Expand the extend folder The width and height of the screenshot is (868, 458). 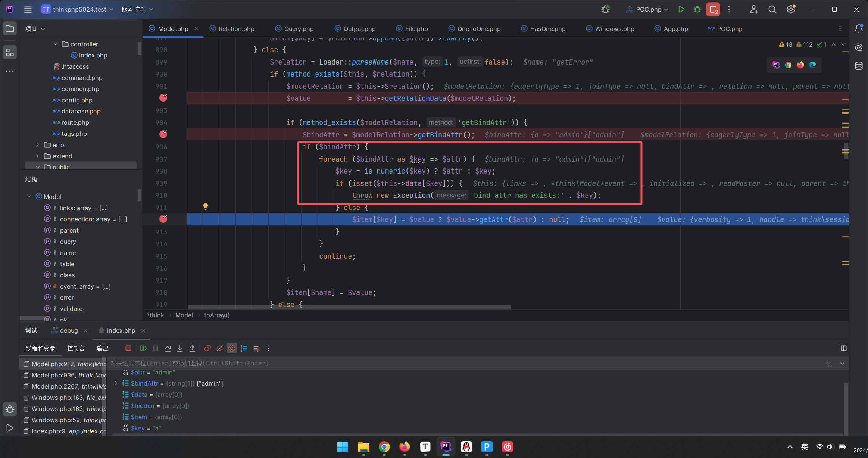pos(37,156)
